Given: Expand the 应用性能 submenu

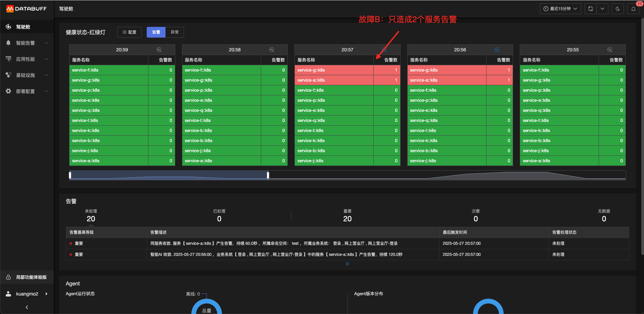Looking at the screenshot, I should pos(46,59).
